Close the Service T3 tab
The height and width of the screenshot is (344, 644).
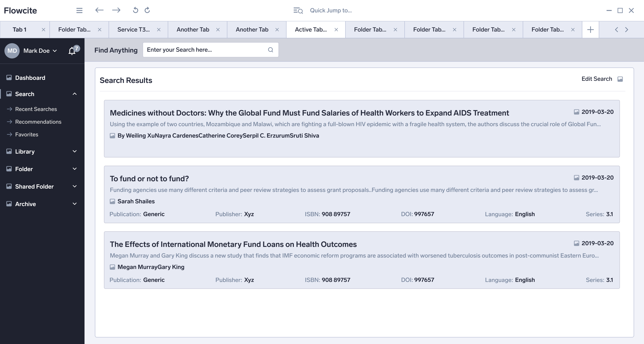(x=159, y=30)
